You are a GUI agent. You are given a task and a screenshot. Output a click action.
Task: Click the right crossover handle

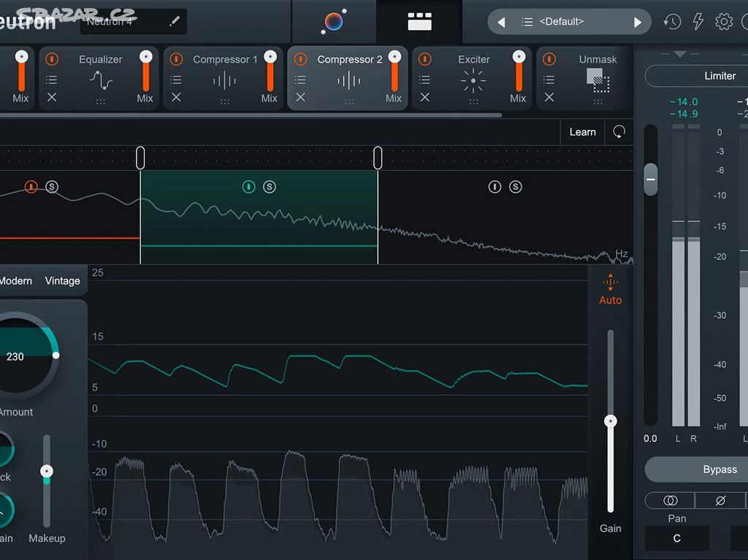(x=378, y=158)
